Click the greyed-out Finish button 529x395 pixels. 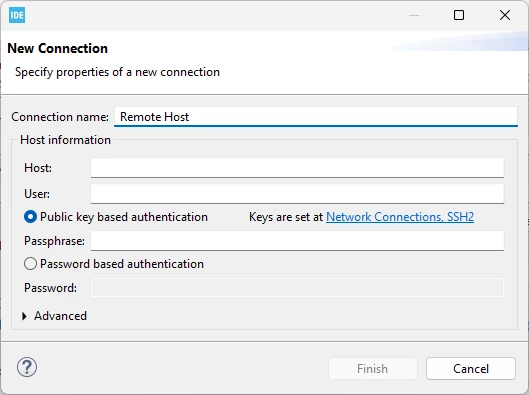[x=373, y=369]
